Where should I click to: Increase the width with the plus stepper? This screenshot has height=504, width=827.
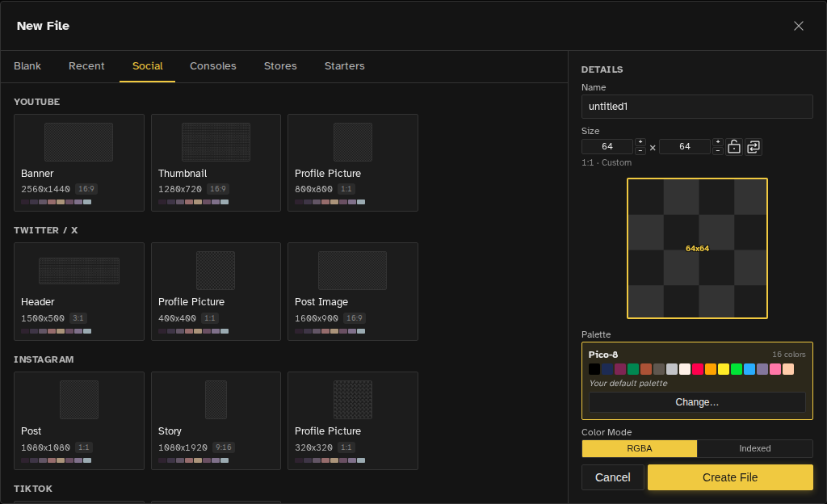[x=640, y=142]
